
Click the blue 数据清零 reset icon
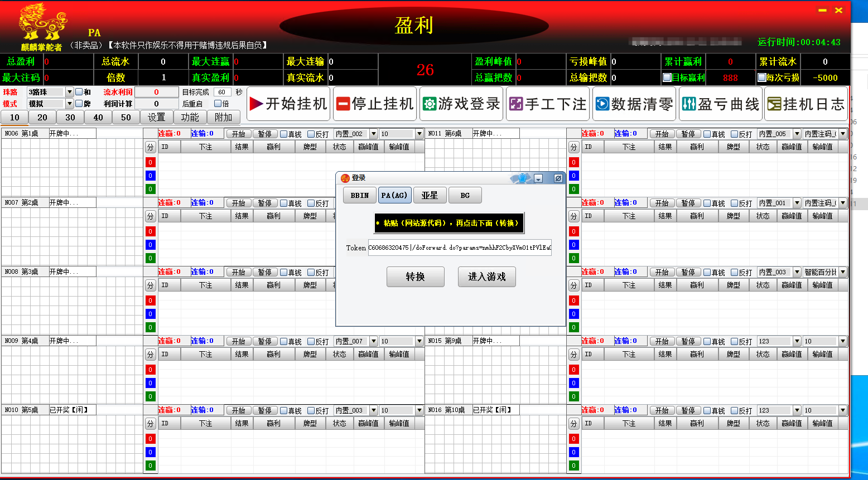point(634,104)
